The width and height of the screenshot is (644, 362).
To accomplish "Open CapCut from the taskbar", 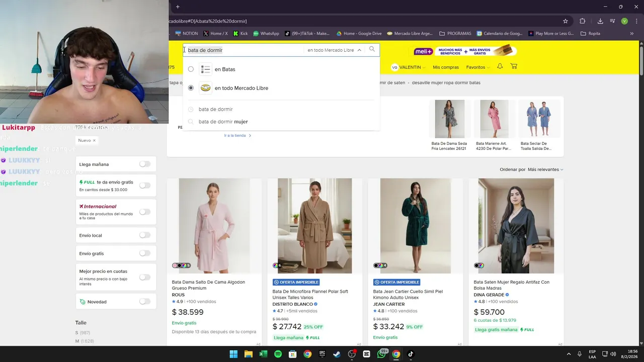I will point(366,354).
